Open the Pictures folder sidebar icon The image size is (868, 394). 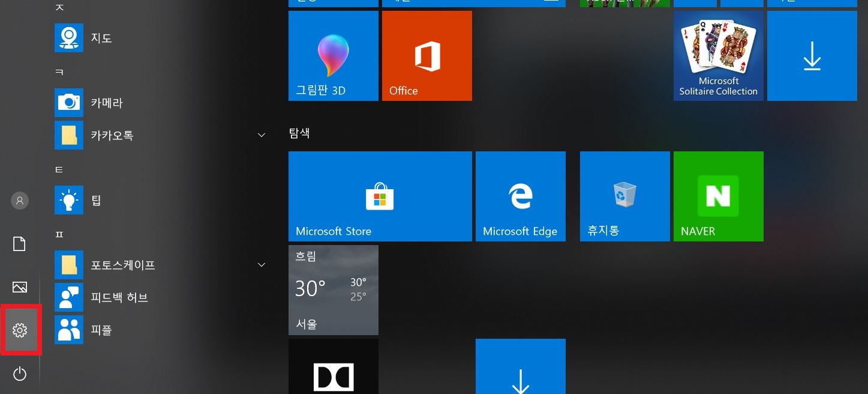pos(20,287)
